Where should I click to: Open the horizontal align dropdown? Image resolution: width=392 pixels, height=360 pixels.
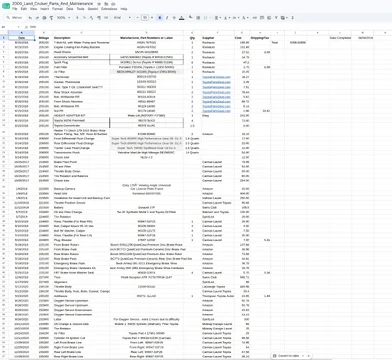(217, 18)
